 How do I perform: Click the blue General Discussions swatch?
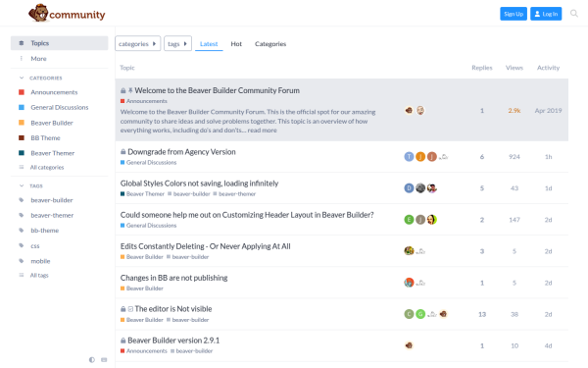point(22,107)
